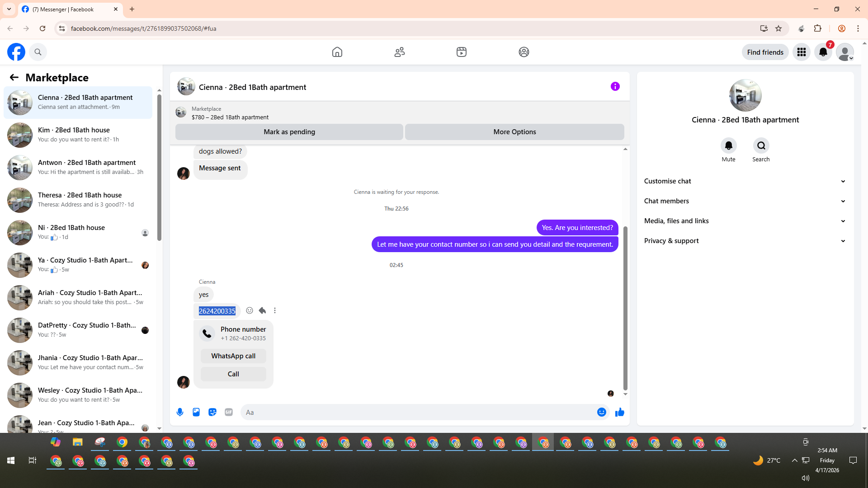Expand Media, files and links section
Viewport: 868px width, 488px height.
[x=745, y=221]
